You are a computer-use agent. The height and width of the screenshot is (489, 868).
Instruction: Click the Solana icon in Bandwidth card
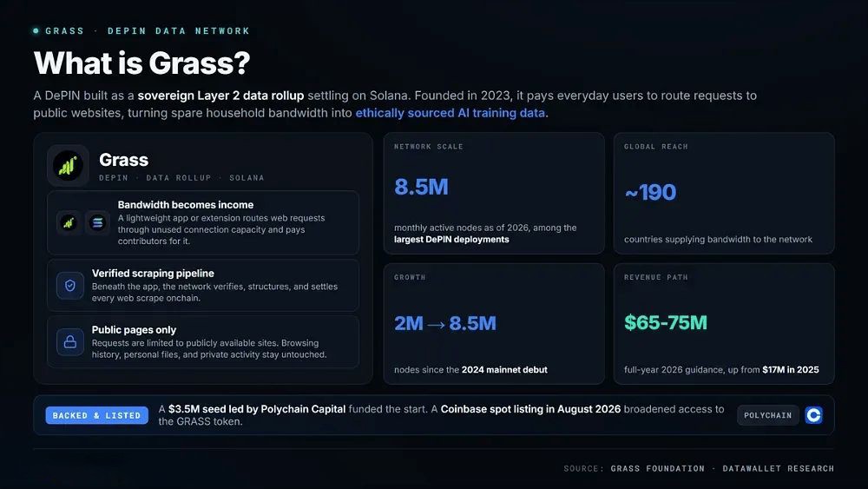pos(97,222)
